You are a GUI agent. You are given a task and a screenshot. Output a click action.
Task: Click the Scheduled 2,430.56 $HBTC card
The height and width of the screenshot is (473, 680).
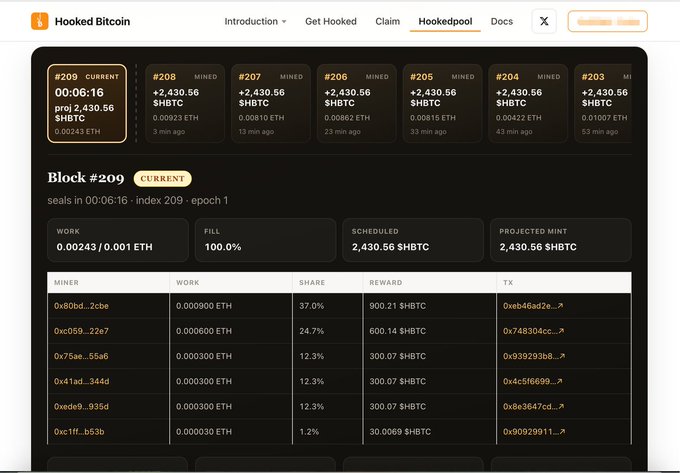(413, 240)
